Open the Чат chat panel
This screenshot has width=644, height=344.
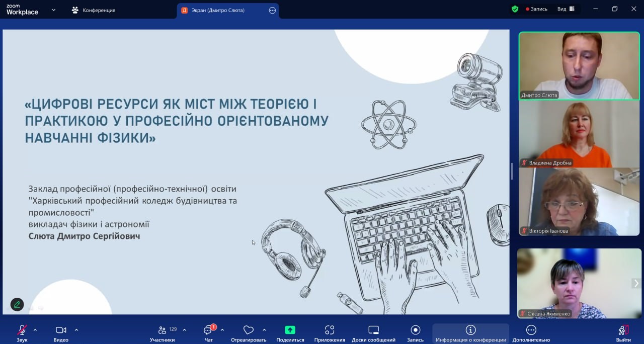click(208, 330)
